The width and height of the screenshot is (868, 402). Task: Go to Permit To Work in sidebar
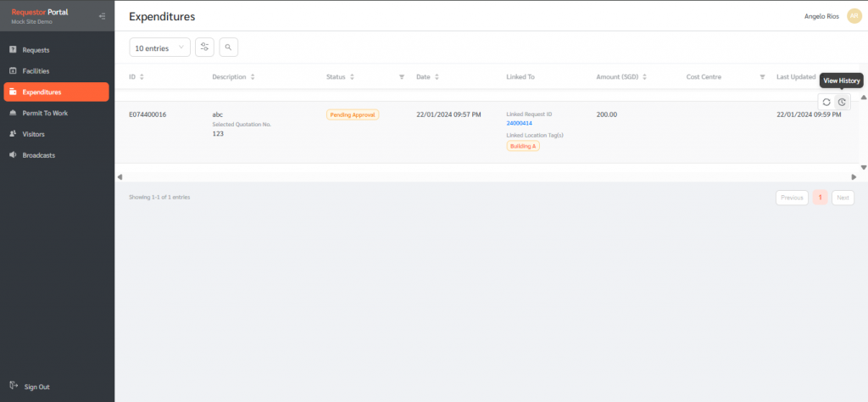pos(44,113)
